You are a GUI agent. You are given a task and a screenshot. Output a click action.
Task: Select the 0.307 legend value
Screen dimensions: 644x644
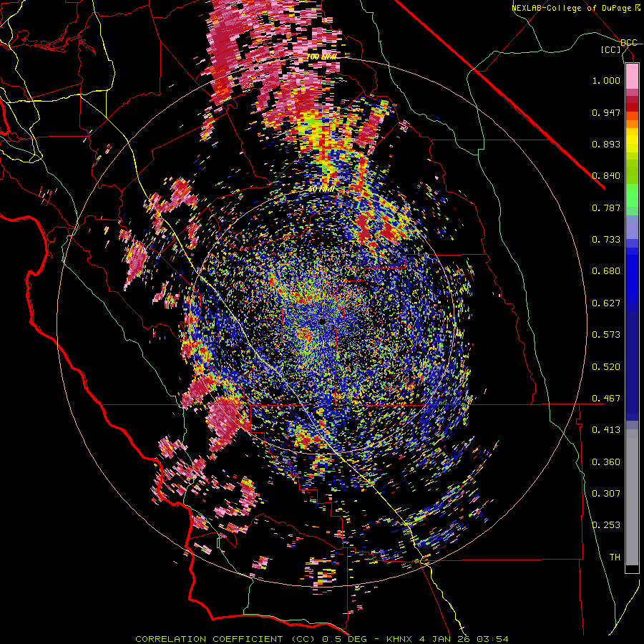pyautogui.click(x=606, y=494)
